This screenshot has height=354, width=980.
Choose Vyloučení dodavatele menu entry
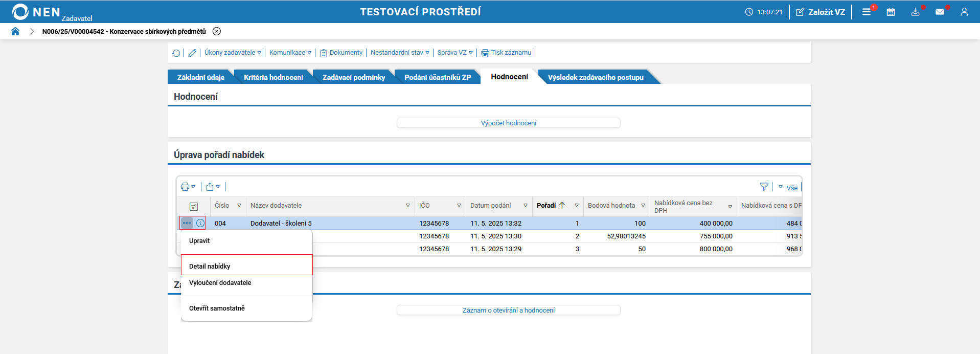pyautogui.click(x=220, y=283)
